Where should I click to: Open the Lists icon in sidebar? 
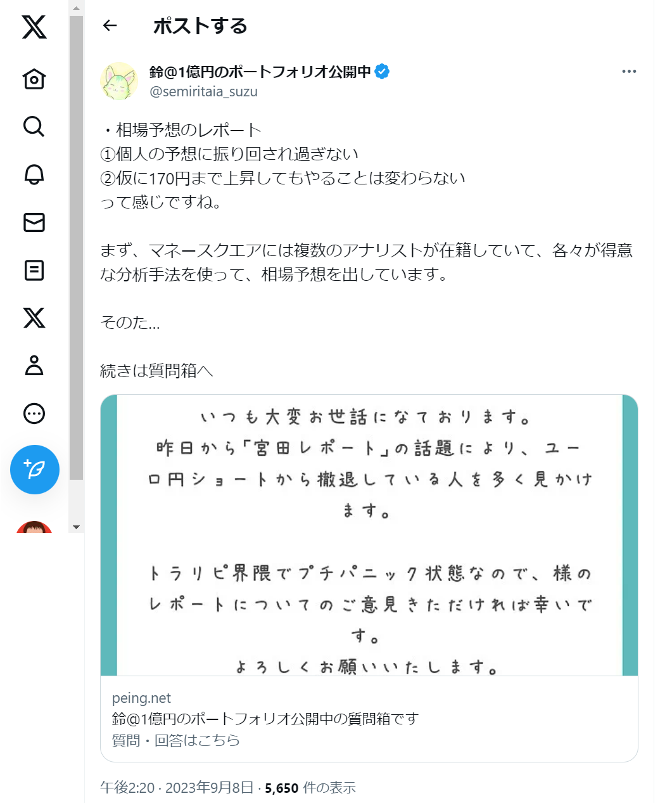[x=34, y=270]
